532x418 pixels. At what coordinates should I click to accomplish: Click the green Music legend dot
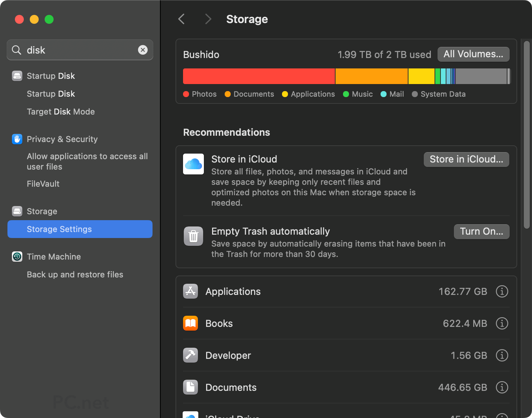(346, 94)
